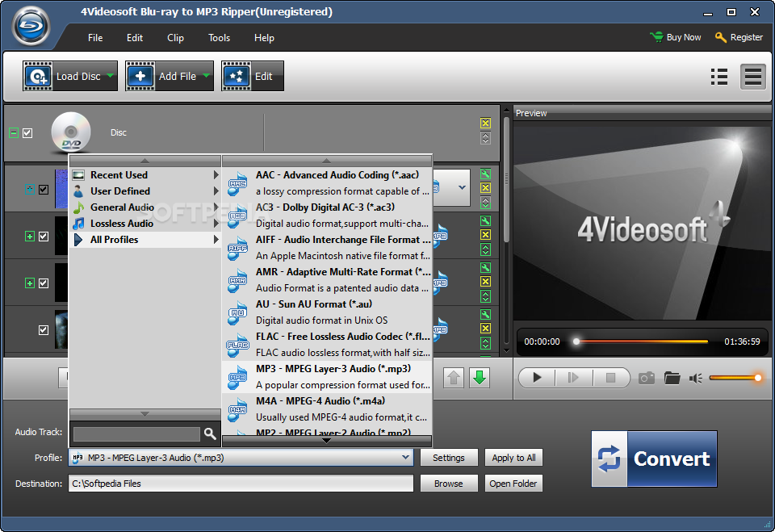Select User Defined profile category
Screen dimensions: 775x532
pos(145,191)
